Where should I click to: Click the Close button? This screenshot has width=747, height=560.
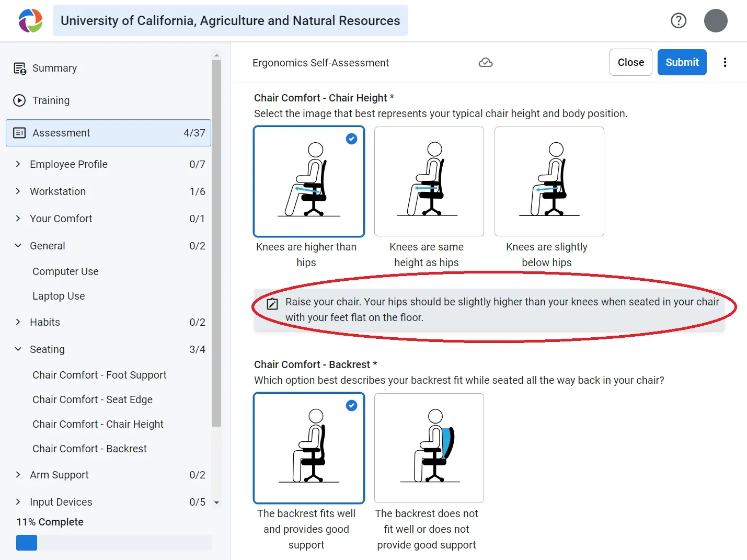tap(630, 62)
